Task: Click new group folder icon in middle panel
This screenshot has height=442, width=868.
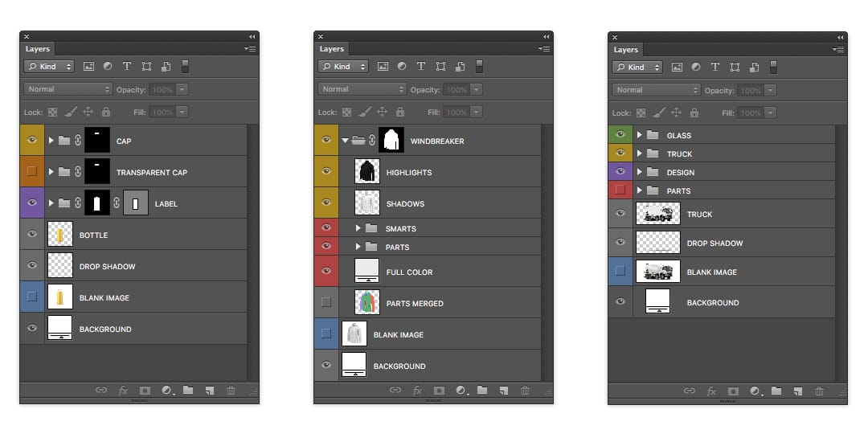Action: pyautogui.click(x=482, y=390)
